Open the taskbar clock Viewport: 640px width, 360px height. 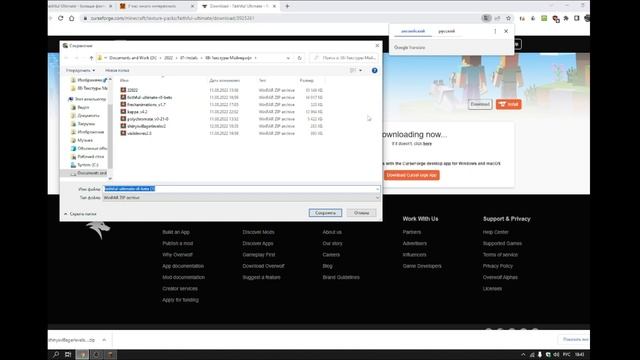(x=580, y=354)
